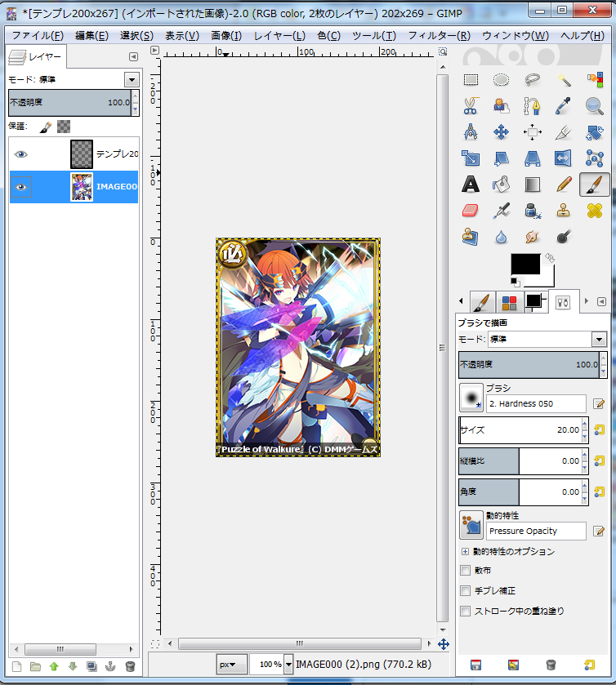
Task: Open the ファイル(F) menu
Action: tap(38, 35)
